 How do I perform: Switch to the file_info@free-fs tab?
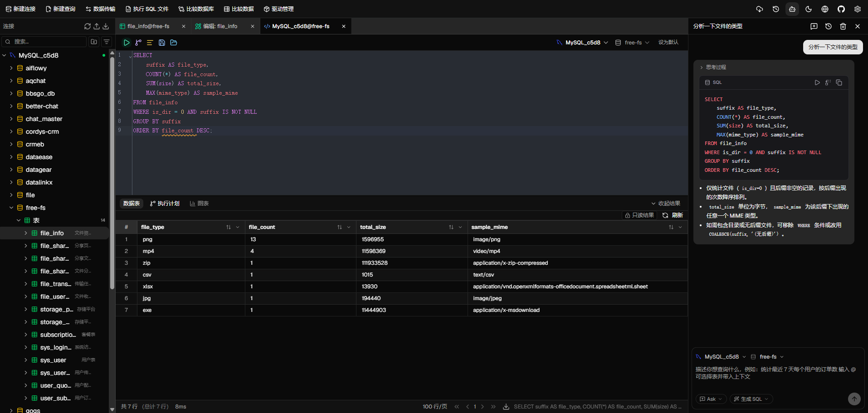tap(148, 26)
